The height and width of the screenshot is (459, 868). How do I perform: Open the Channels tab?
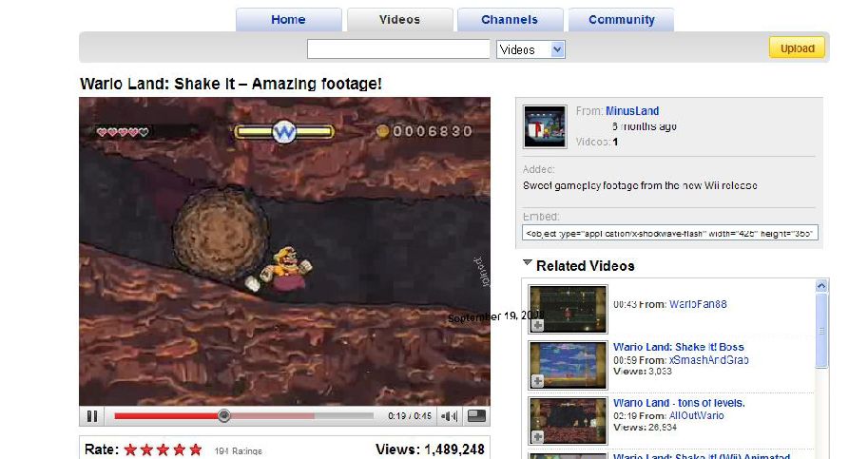click(x=509, y=20)
